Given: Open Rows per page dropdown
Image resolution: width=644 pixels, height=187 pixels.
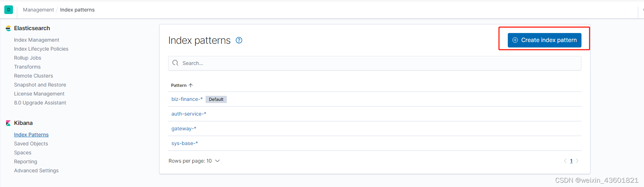Looking at the screenshot, I should coord(194,161).
